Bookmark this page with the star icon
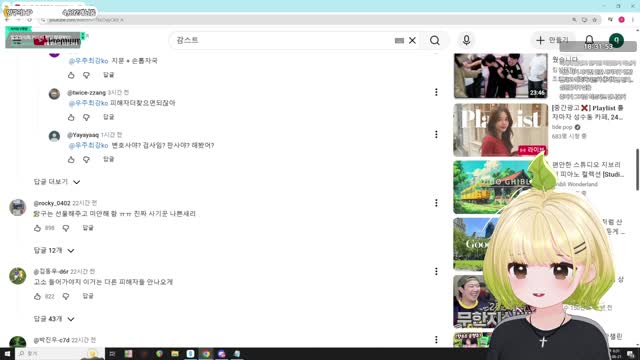Image resolution: width=640 pixels, height=360 pixels. pos(595,20)
